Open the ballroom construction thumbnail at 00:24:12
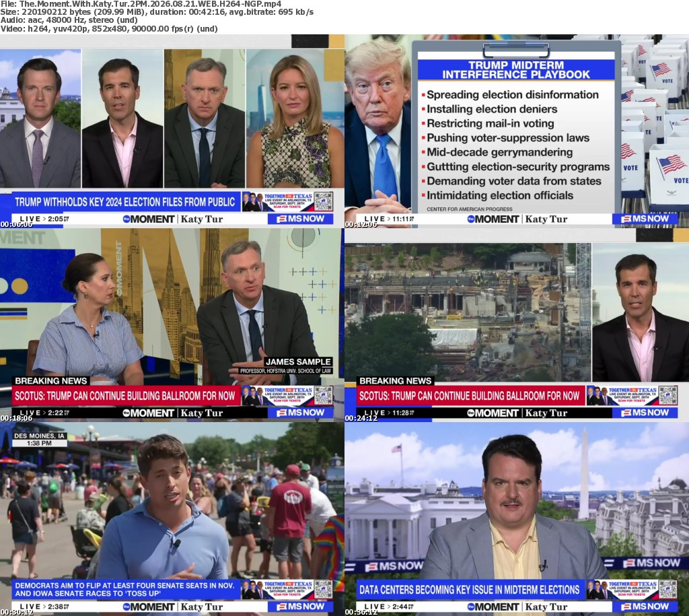 pyautogui.click(x=517, y=325)
